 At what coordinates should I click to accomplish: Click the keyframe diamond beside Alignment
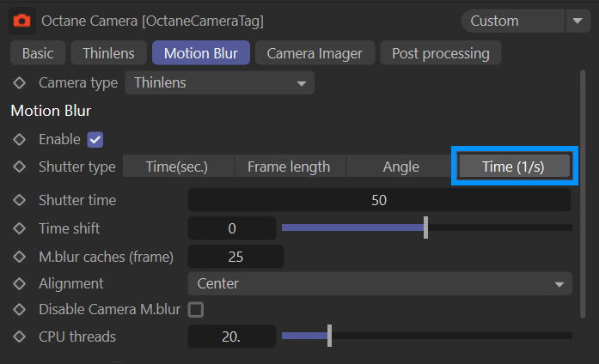coord(20,283)
